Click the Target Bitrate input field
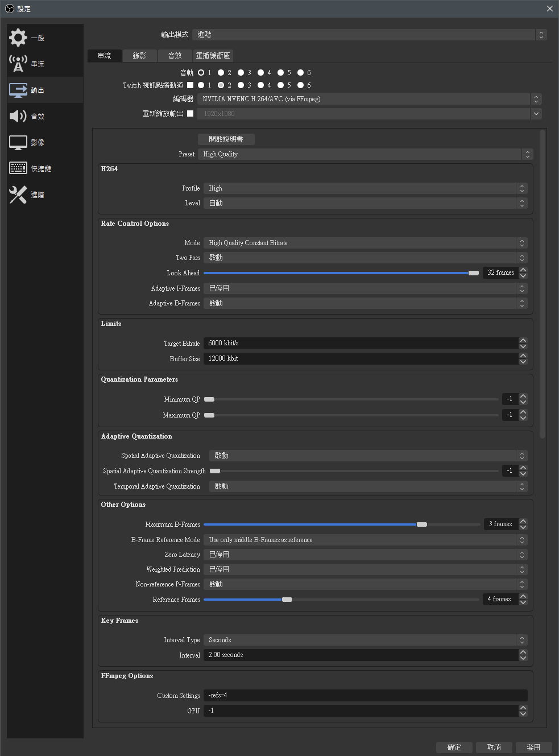 (361, 344)
